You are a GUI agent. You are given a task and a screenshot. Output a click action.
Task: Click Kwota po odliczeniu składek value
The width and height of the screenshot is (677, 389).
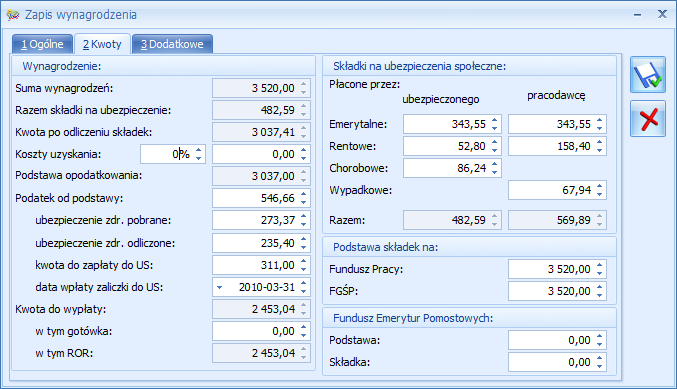click(261, 132)
